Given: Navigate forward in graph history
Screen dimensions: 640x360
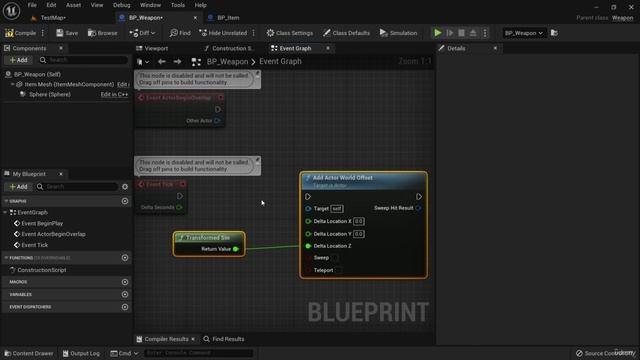Looking at the screenshot, I should pos(177,62).
